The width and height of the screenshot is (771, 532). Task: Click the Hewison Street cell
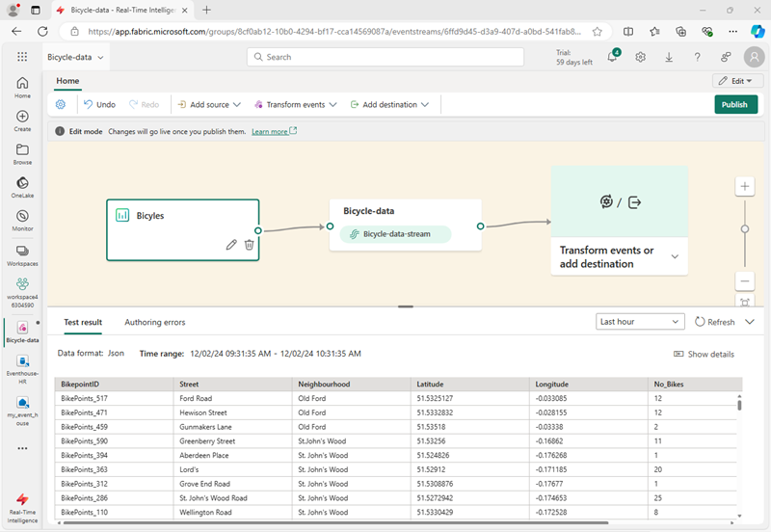click(232, 412)
